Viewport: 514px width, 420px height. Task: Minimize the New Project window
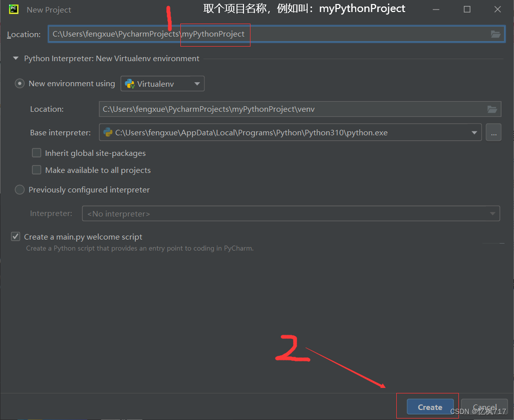pyautogui.click(x=436, y=10)
